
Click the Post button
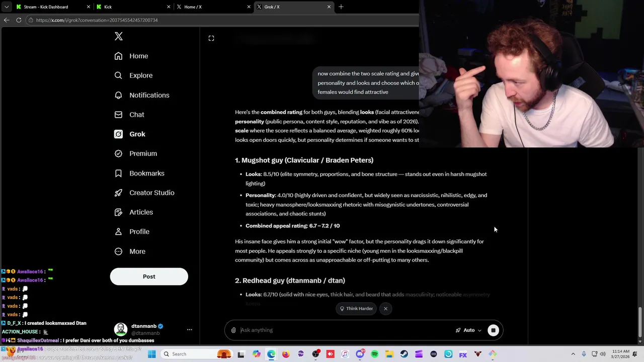click(149, 277)
